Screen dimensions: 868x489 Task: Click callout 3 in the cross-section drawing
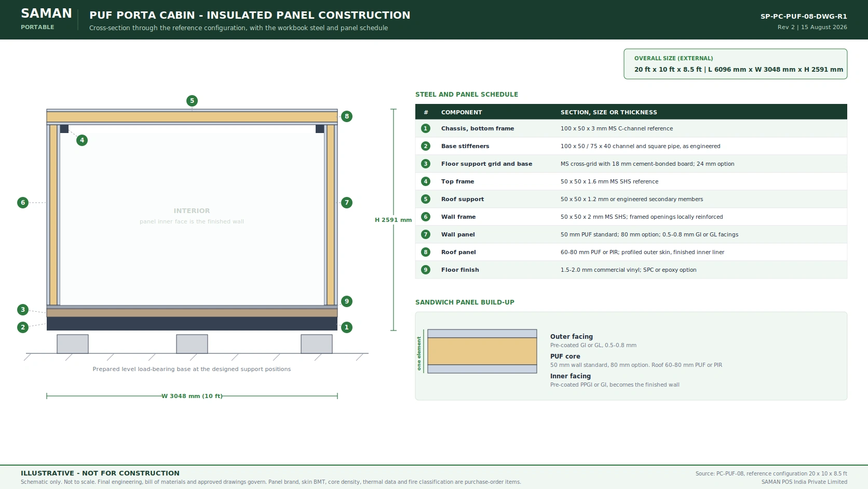23,310
